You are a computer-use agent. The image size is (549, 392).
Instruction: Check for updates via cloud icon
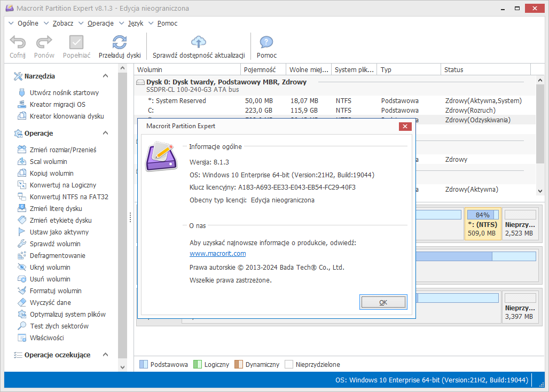coord(199,42)
